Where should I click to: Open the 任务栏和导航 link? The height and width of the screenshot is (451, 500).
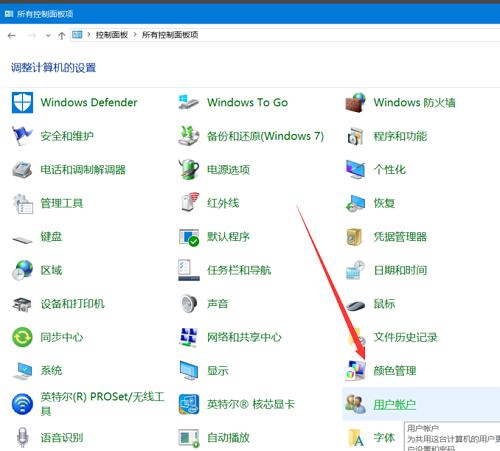(x=239, y=270)
